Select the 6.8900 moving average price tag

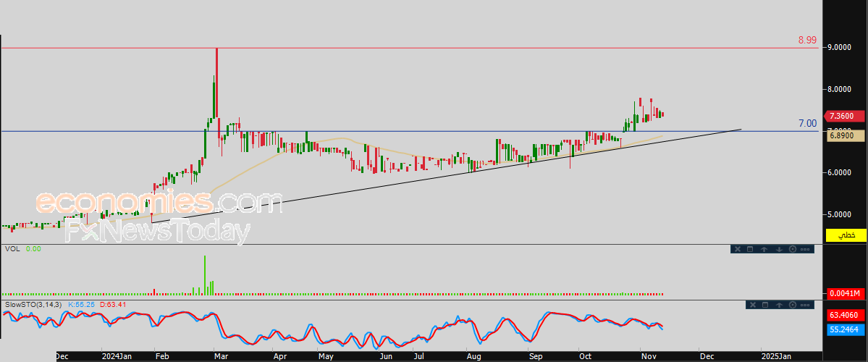click(x=846, y=135)
